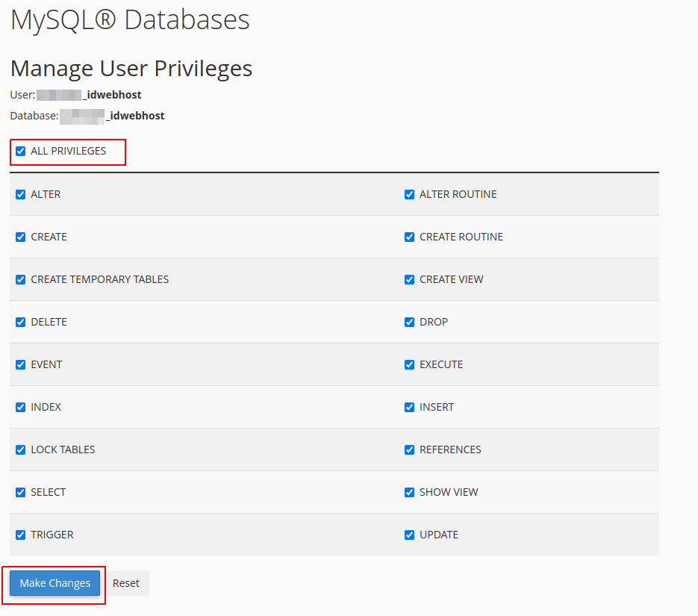Click the Make Changes button
The image size is (698, 616).
[54, 583]
